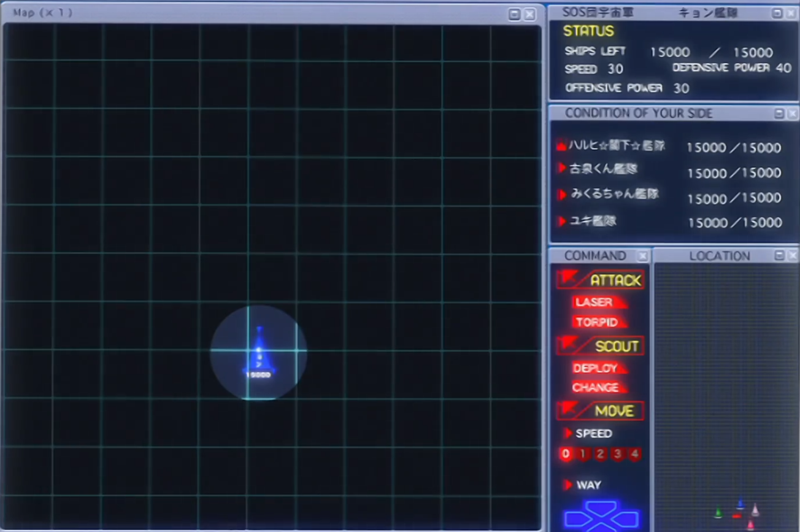
Task: DEPLOY the scout
Action: [599, 368]
